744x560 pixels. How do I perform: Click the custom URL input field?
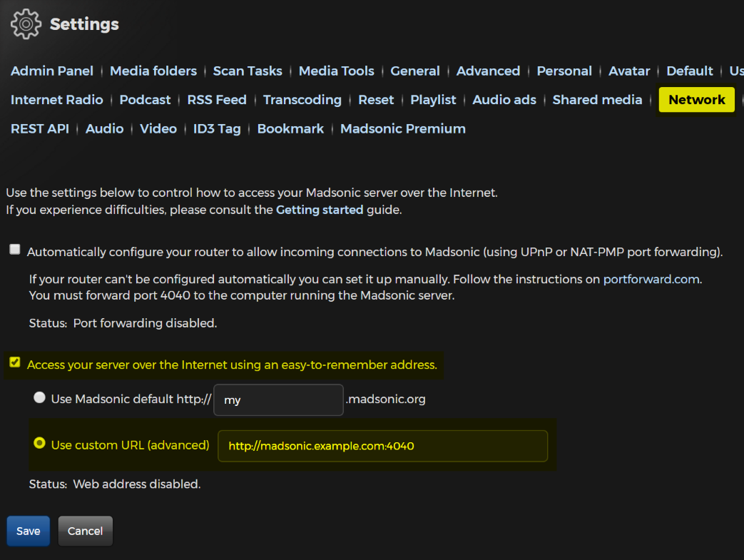(x=382, y=446)
